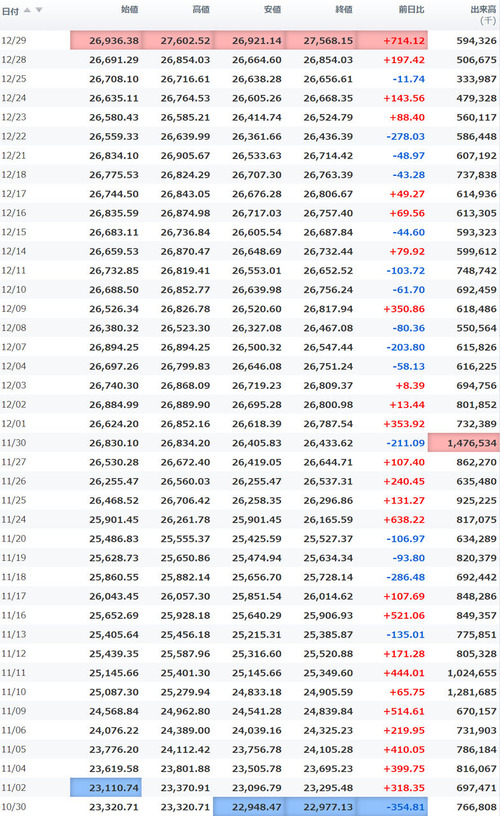Viewport: 500px width, 816px height.
Task: Click volume value 1,024,655
Action: point(472,673)
